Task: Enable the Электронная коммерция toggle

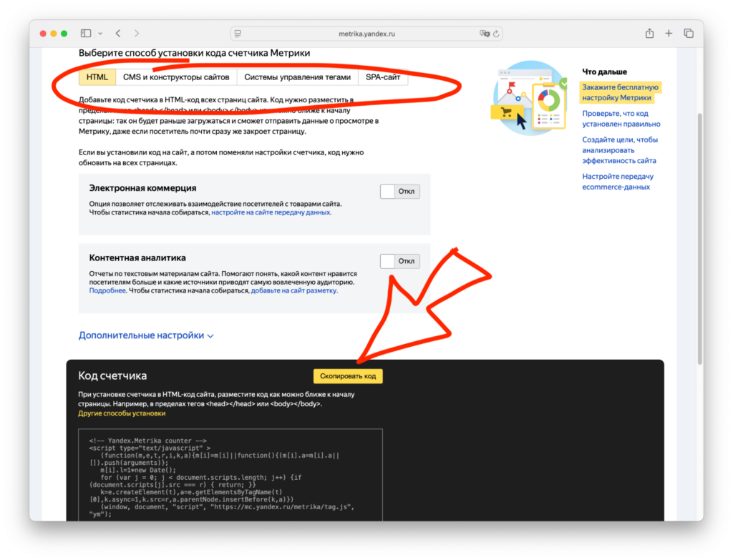Action: pos(399,191)
